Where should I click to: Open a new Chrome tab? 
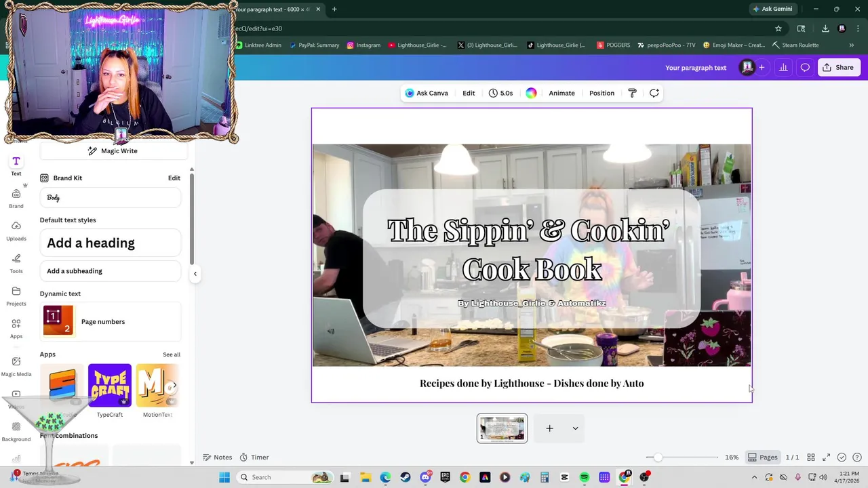(x=334, y=9)
